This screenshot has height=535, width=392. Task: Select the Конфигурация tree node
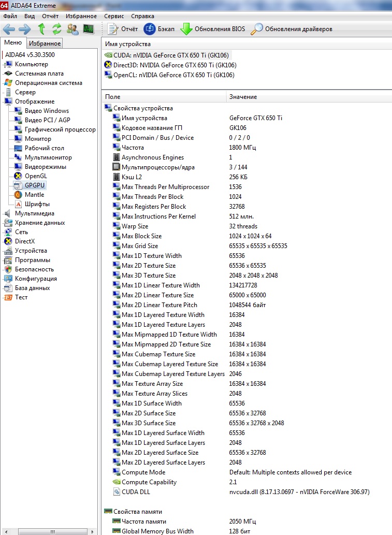36,279
